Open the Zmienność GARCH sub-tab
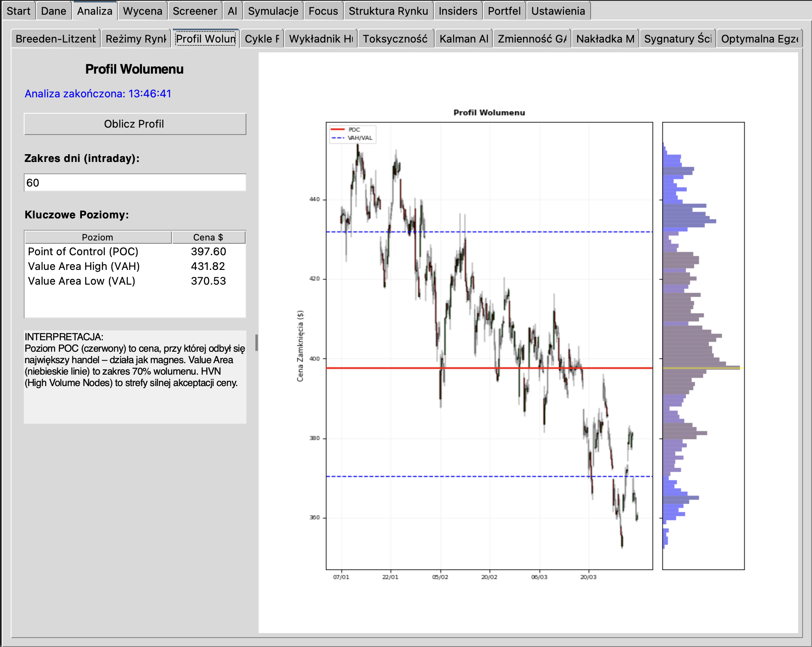Image resolution: width=812 pixels, height=647 pixels. click(x=532, y=39)
